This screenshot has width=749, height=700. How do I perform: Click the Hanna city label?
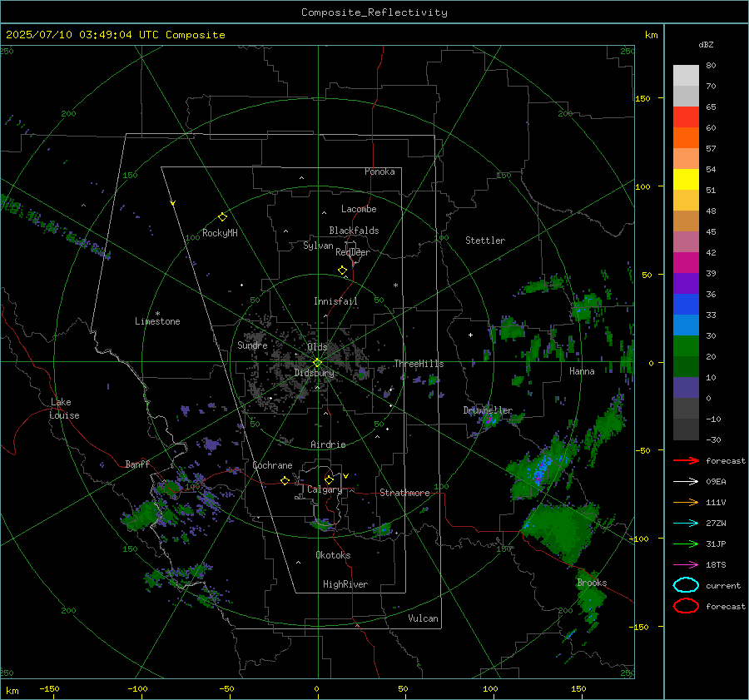tap(582, 371)
